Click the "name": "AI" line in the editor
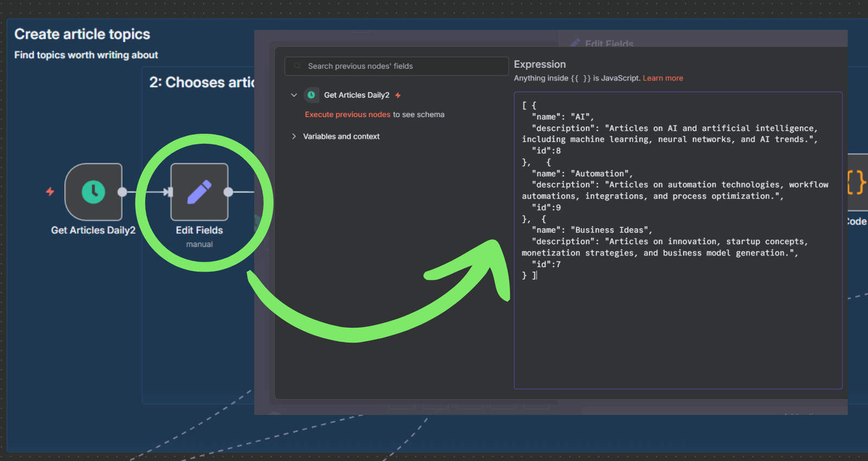Viewport: 868px width, 461px height. pyautogui.click(x=563, y=117)
